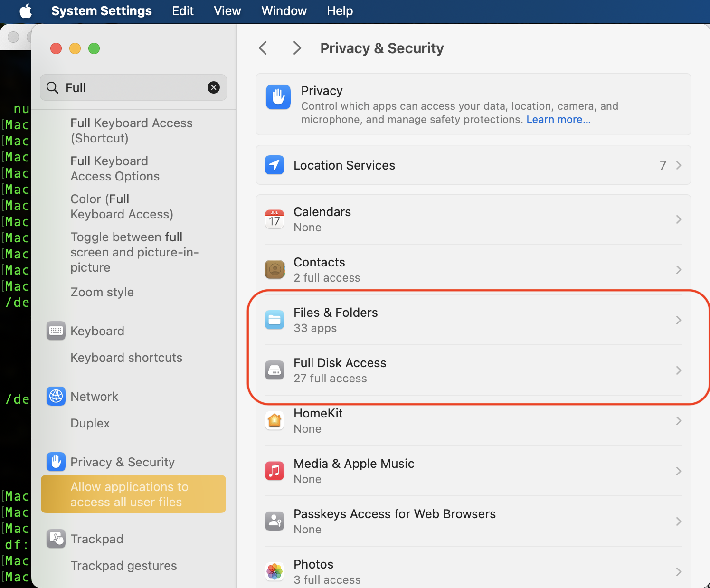The image size is (710, 588).
Task: Open Full Disk Access settings
Action: pos(473,370)
